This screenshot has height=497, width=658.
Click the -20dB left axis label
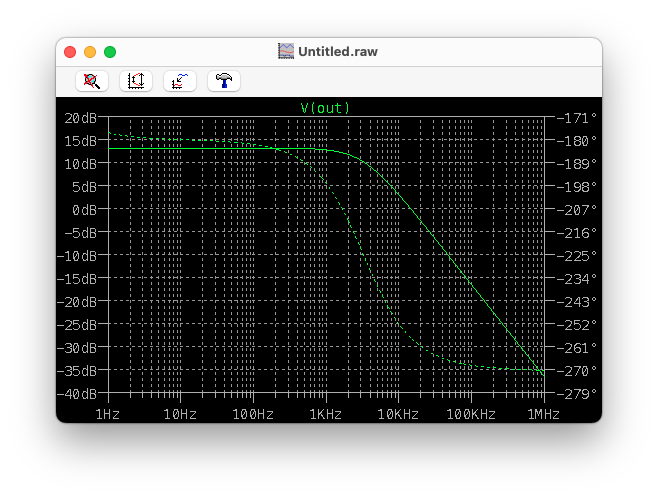click(x=77, y=302)
